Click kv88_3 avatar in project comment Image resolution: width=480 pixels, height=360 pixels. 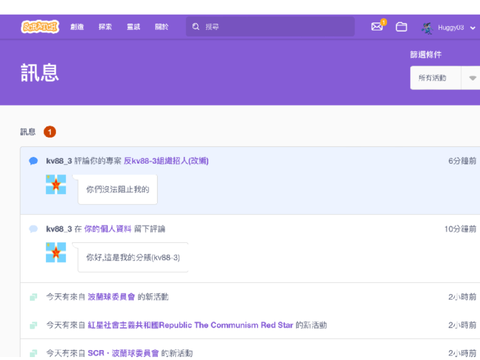coord(56,184)
